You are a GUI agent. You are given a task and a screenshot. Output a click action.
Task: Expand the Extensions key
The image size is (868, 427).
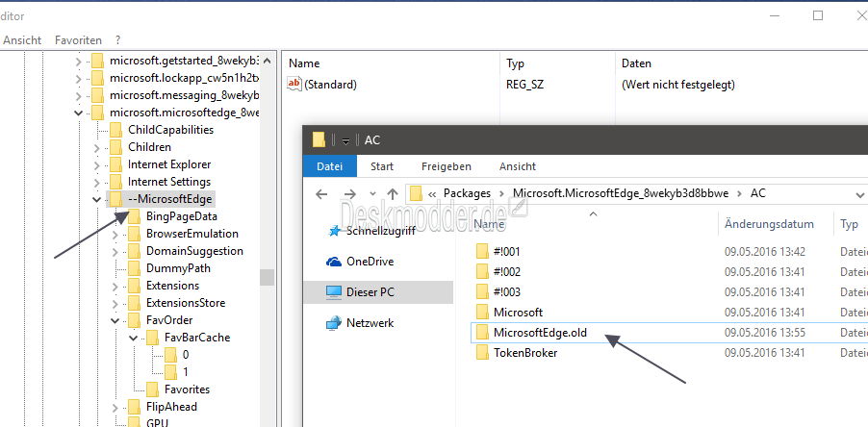click(115, 286)
